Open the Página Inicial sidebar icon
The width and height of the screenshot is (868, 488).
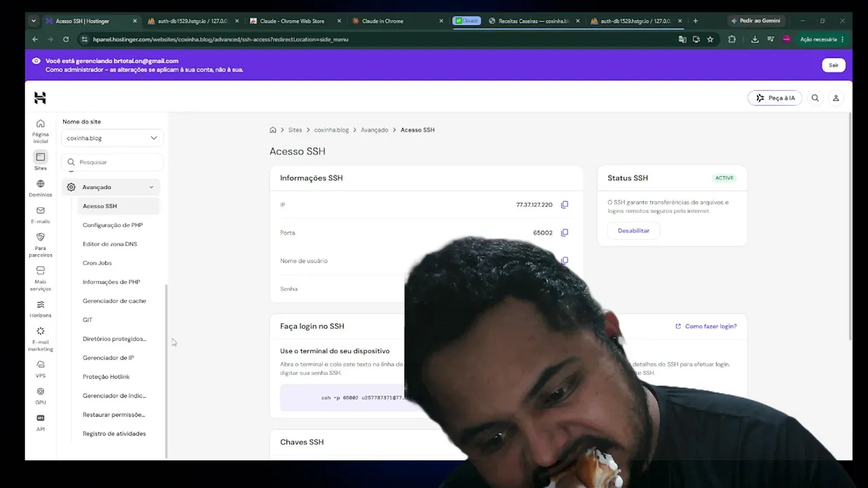coord(40,123)
